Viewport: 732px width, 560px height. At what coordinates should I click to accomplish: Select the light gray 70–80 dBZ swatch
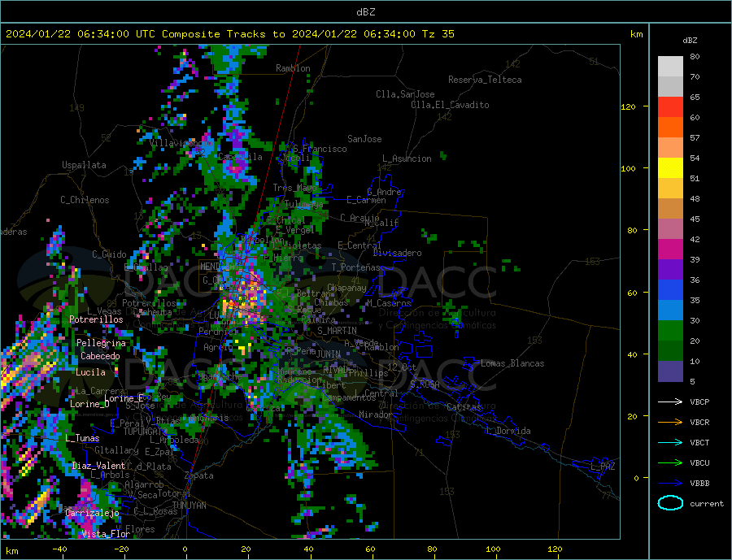(670, 67)
